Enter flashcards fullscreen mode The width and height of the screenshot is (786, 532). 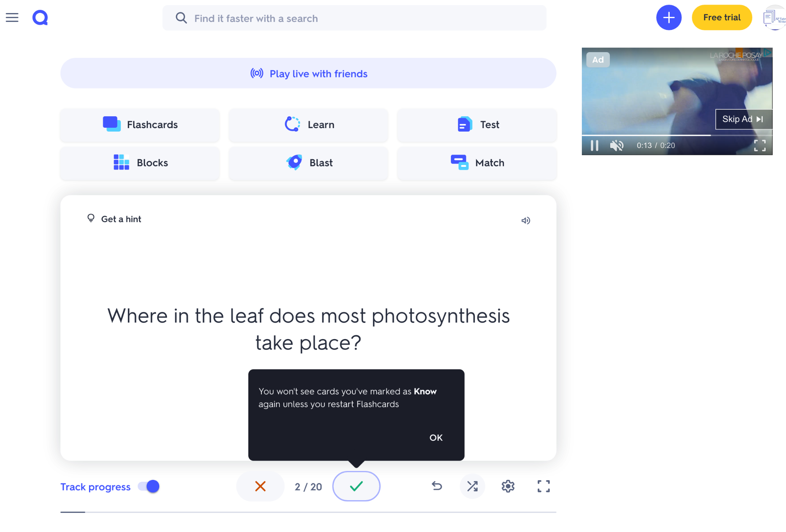tap(543, 486)
